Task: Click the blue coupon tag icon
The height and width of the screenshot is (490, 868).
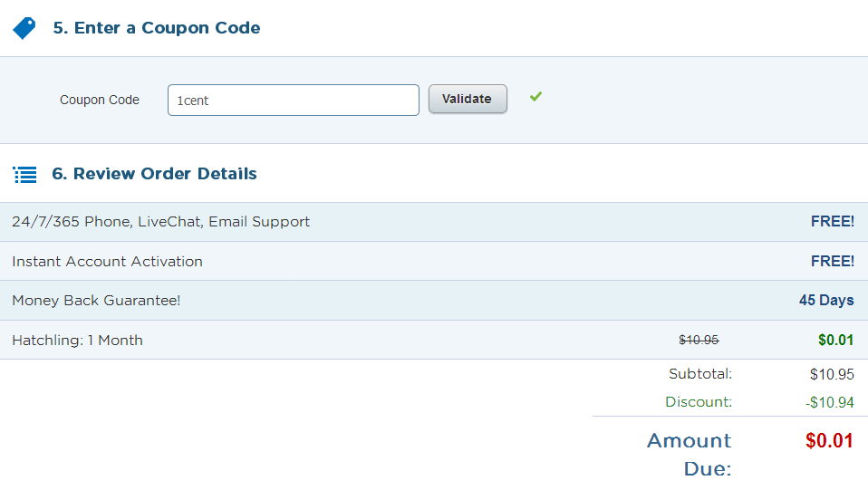Action: tap(24, 28)
